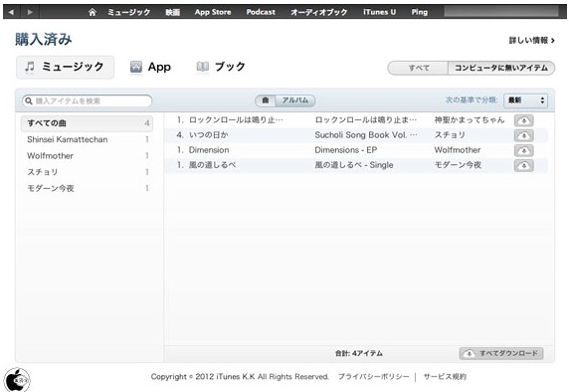Image resolution: width=569 pixels, height=392 pixels.
Task: Click the 購入済み page heading
Action: pos(43,39)
